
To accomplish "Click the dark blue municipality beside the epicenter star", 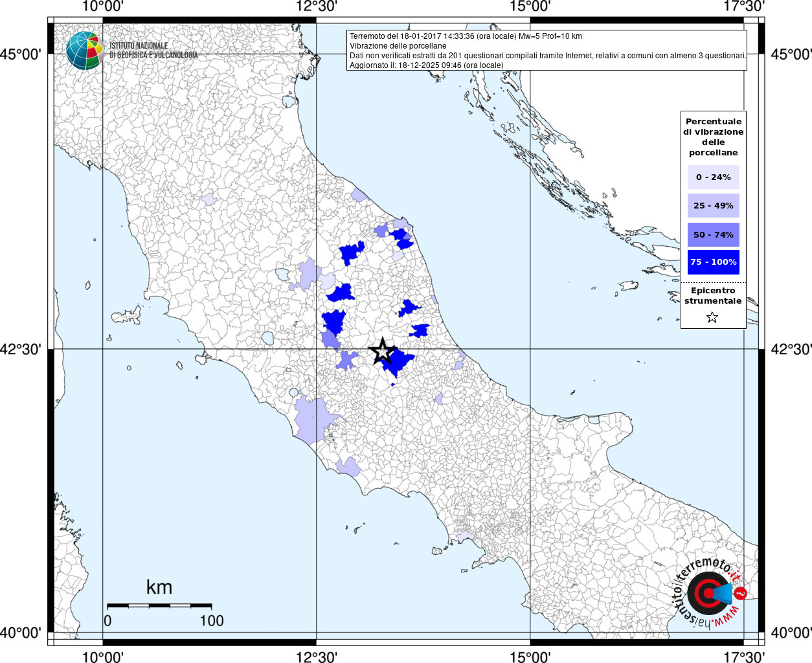I will (x=400, y=361).
